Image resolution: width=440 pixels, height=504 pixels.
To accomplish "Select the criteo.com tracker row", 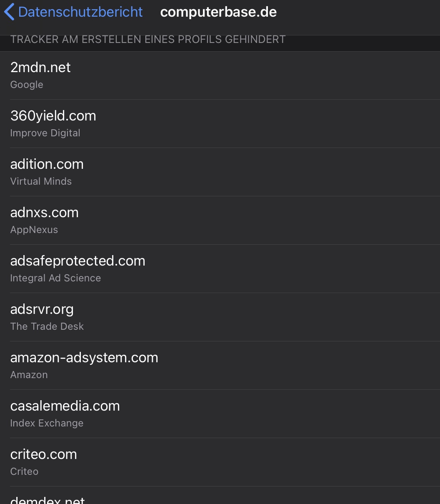I will point(220,462).
